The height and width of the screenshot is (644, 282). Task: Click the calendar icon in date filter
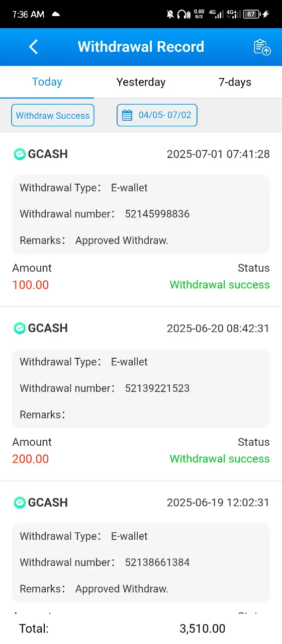coord(127,115)
